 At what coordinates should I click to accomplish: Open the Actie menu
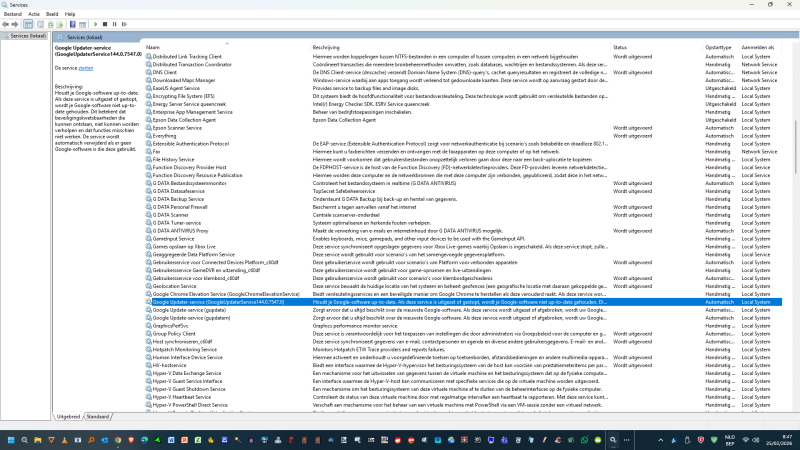[34, 14]
